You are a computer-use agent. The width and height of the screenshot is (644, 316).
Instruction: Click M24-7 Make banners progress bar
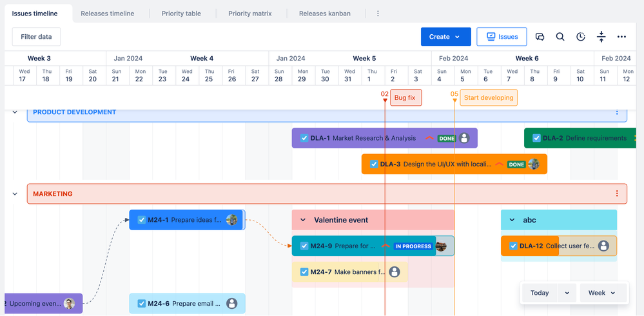tap(350, 272)
